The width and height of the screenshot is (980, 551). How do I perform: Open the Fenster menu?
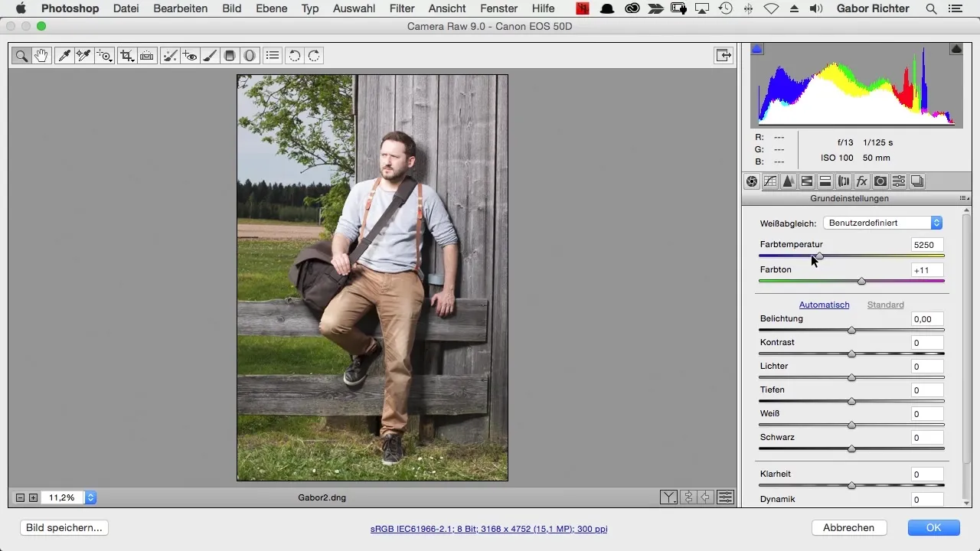(x=497, y=8)
